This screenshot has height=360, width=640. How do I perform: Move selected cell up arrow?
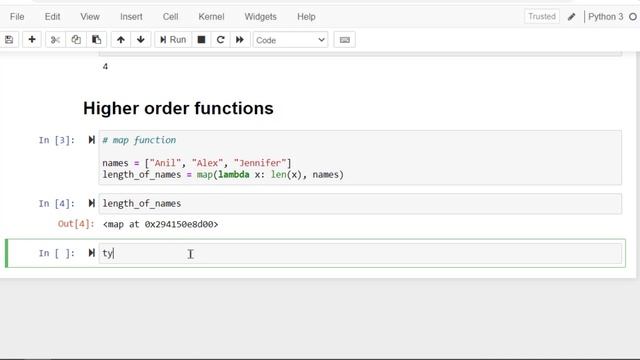tap(121, 40)
